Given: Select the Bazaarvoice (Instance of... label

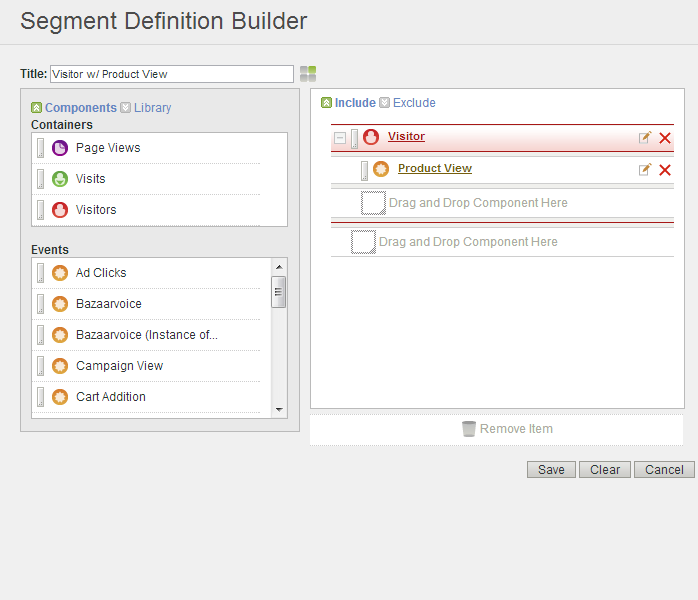Looking at the screenshot, I should (147, 335).
